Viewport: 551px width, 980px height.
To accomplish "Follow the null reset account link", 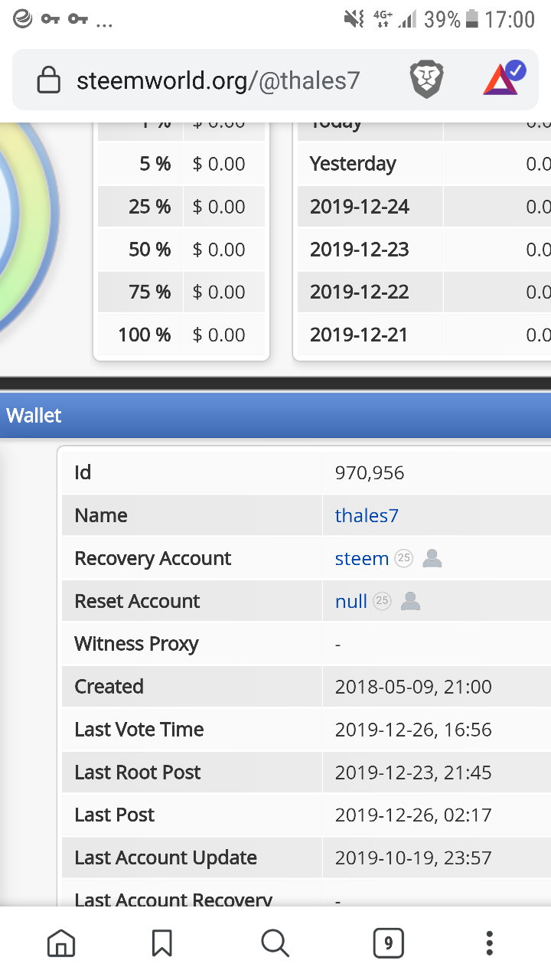I will point(351,602).
